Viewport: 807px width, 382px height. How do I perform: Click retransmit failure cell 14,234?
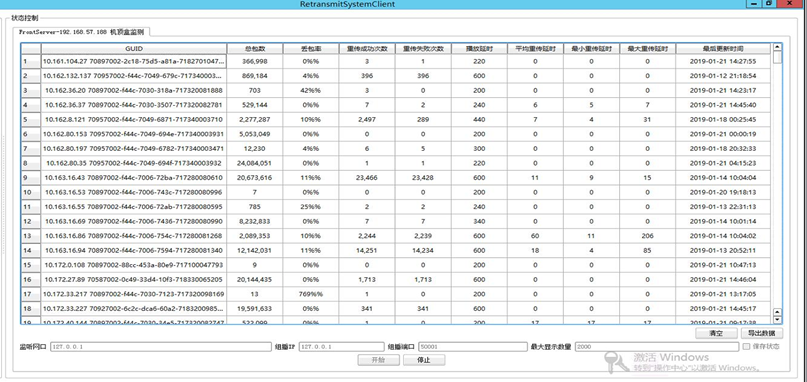pos(423,250)
